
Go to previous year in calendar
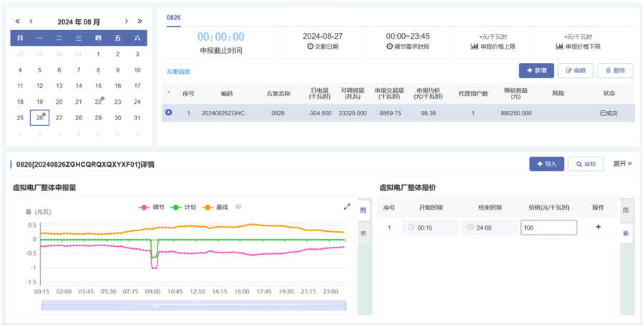(x=18, y=21)
